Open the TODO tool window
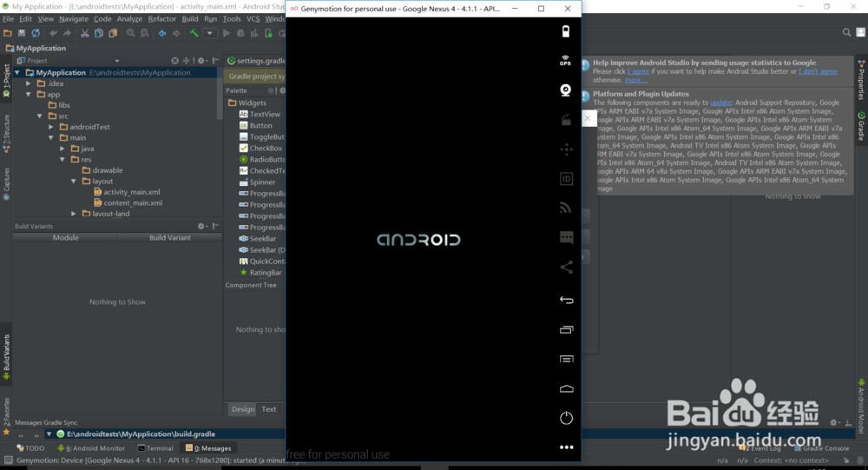 tap(31, 448)
